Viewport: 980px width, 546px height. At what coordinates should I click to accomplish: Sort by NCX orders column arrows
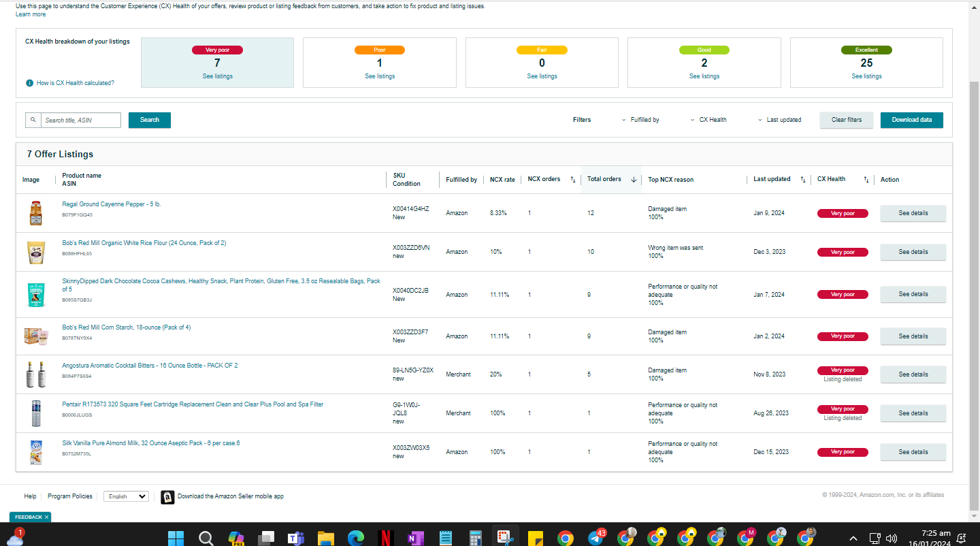click(x=572, y=180)
